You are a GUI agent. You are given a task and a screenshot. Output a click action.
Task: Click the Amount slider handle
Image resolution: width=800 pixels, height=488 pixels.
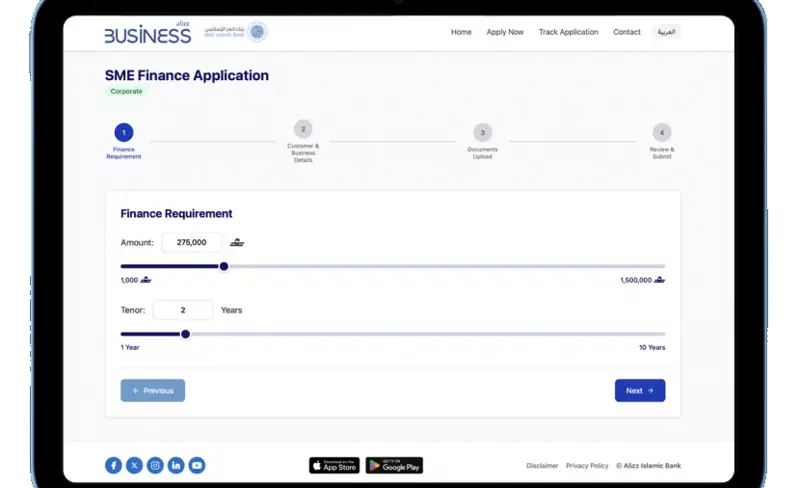[x=223, y=266]
